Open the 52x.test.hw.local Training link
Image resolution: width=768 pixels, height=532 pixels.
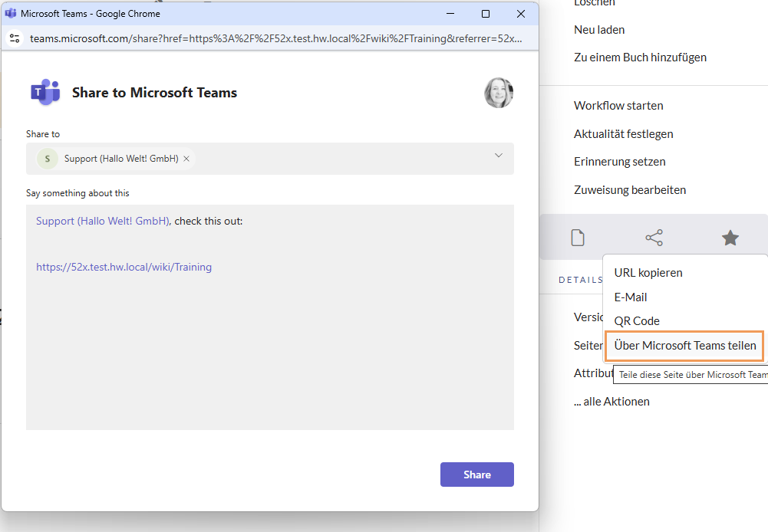pos(124,268)
